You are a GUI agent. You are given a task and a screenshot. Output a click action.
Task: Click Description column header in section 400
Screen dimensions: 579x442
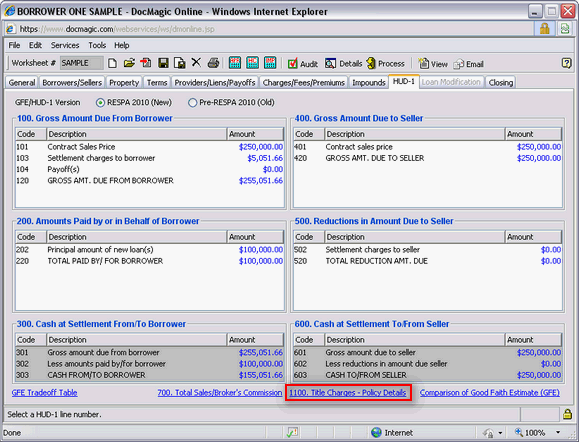click(415, 134)
